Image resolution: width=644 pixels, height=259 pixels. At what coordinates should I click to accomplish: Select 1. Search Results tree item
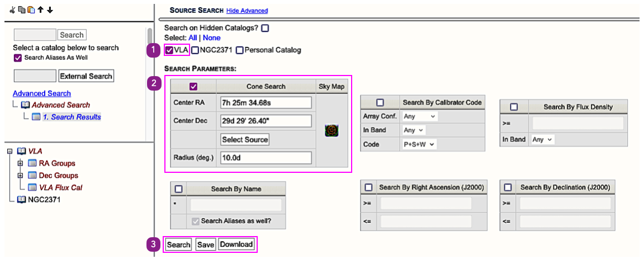point(71,117)
